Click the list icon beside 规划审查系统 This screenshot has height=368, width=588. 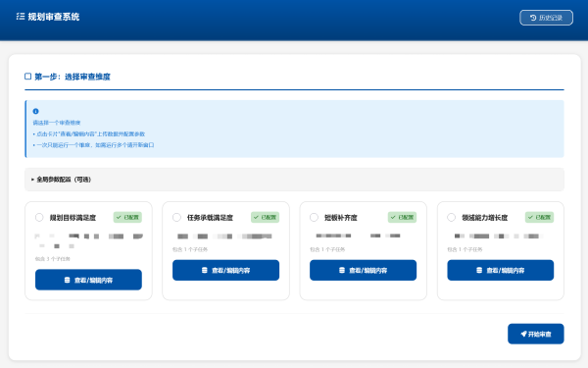pos(21,17)
